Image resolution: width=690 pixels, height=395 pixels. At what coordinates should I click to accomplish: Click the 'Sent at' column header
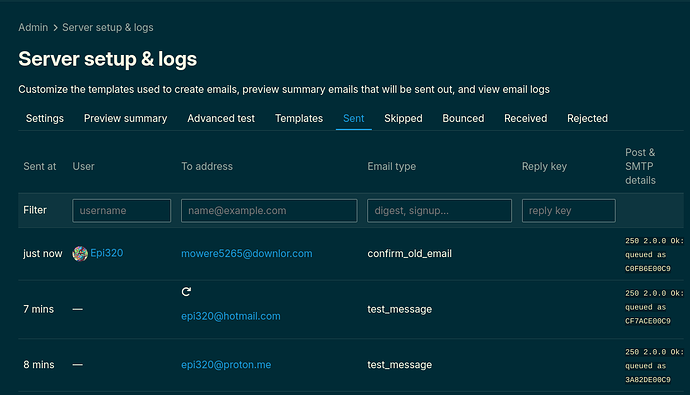point(40,166)
